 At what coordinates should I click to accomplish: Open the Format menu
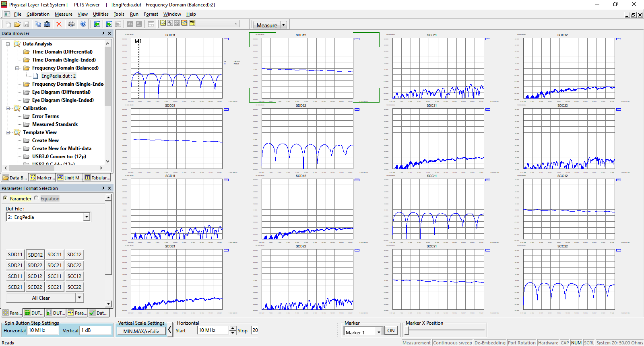[x=151, y=14]
